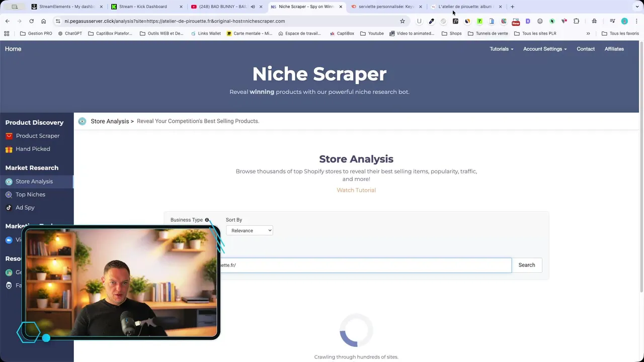Viewport: 644px width, 362px height.
Task: Expand the Account Settings menu
Action: 545,49
